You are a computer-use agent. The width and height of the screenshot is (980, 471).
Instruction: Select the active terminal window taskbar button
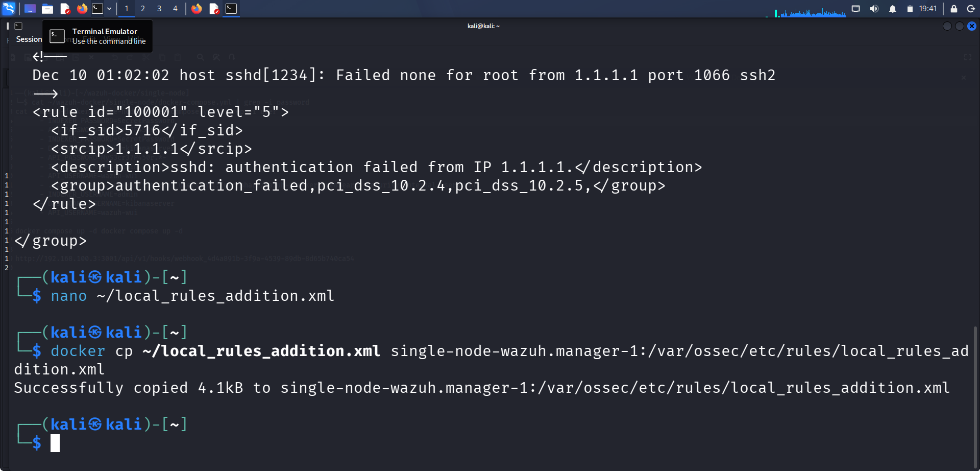[231, 9]
